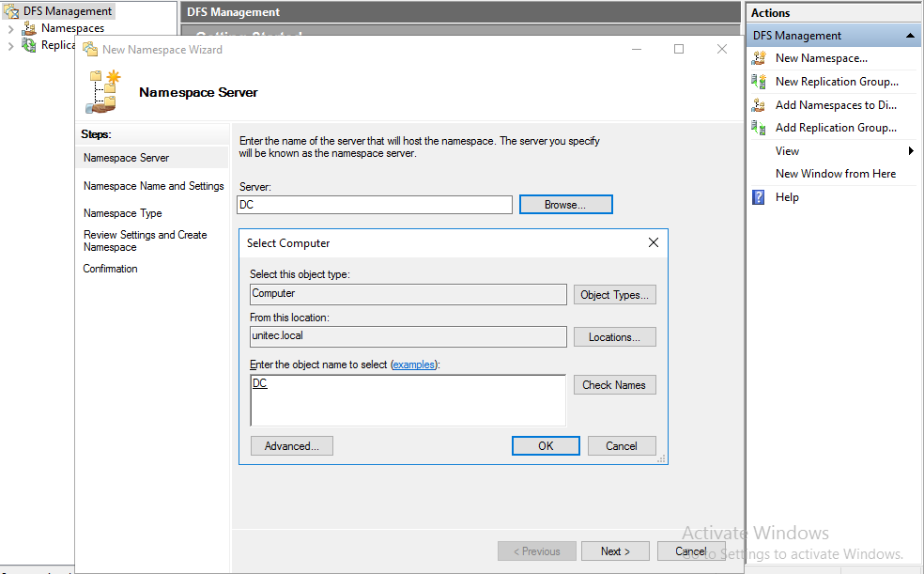
Task: Confirm the selection with OK
Action: 546,446
